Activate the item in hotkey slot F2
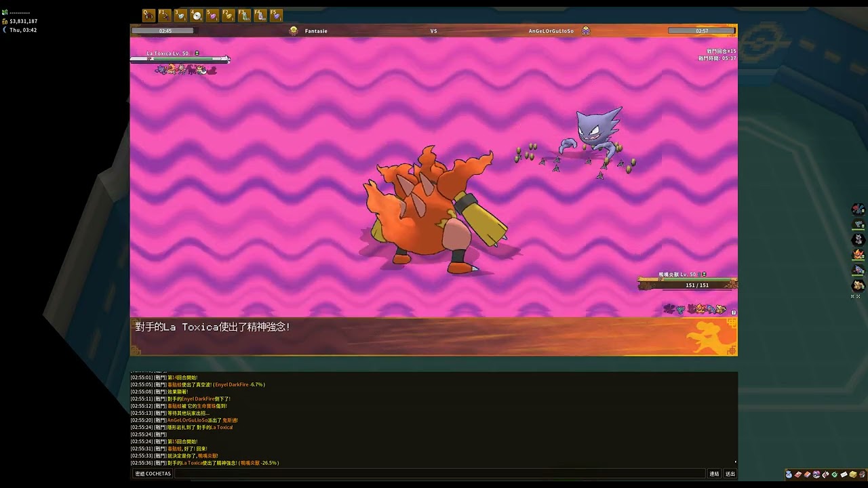 tap(229, 15)
